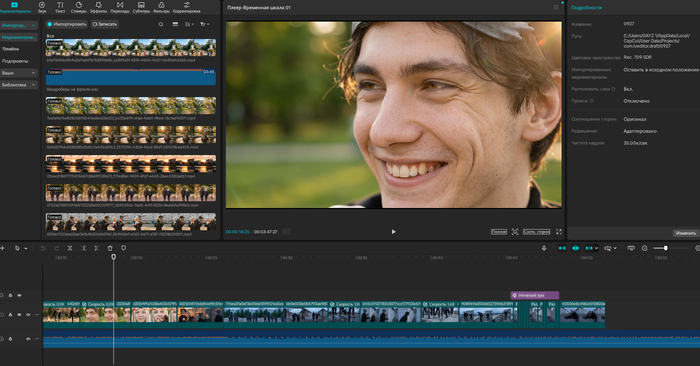The height and width of the screenshot is (366, 700).
Task: Lock the main video track
Action: (x=10, y=315)
